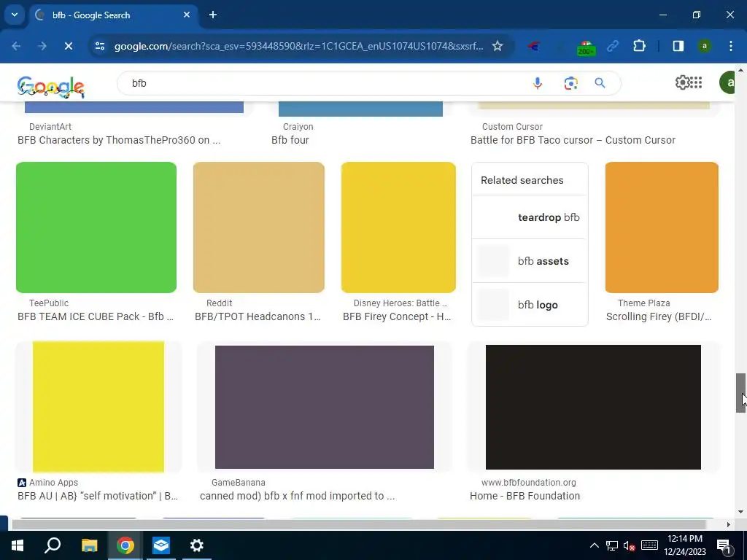This screenshot has width=747, height=560.
Task: Click the red-blue arrow extension icon
Action: pyautogui.click(x=534, y=46)
